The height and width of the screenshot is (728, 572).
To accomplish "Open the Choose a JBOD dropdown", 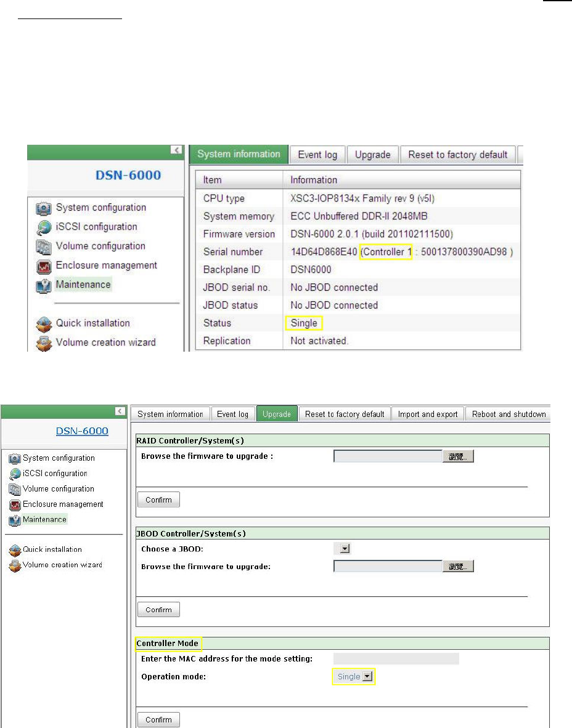I will click(x=345, y=549).
